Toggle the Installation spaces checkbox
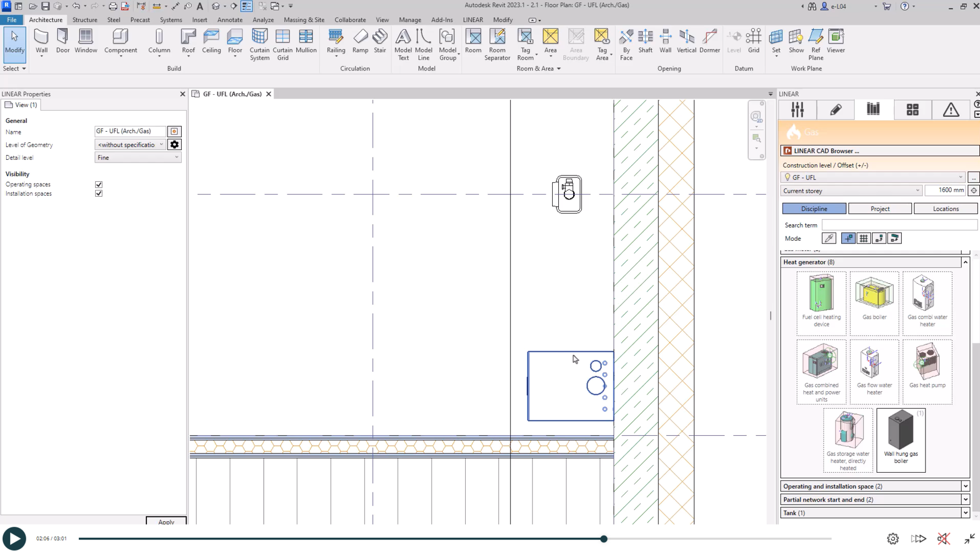Viewport: 980px width, 551px height. [99, 193]
